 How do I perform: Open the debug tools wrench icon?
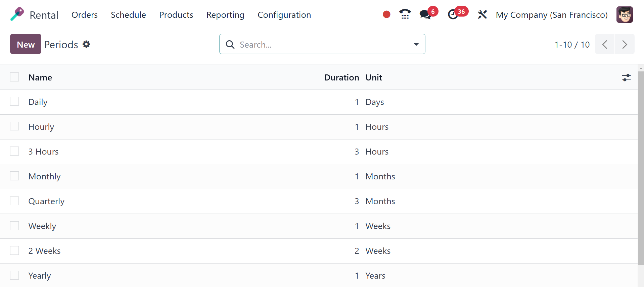pyautogui.click(x=482, y=14)
